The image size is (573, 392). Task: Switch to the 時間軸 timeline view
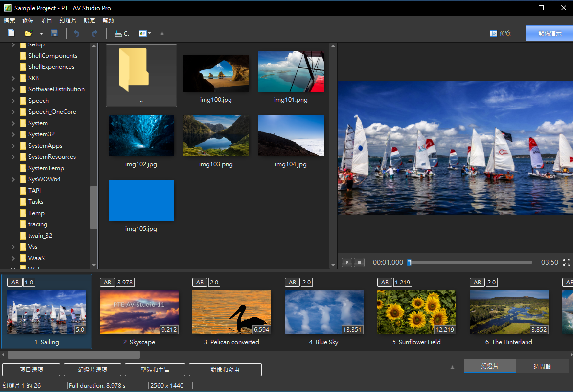point(542,366)
